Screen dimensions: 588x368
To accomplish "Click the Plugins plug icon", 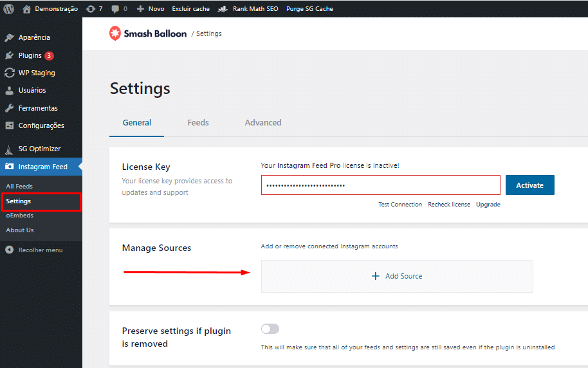I will (10, 55).
